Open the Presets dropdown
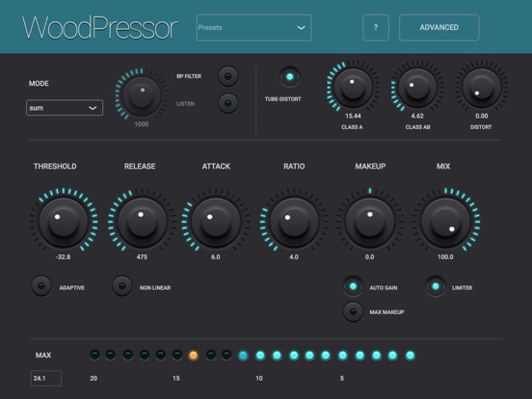Screen dimensions: 532x399 [x=254, y=28]
